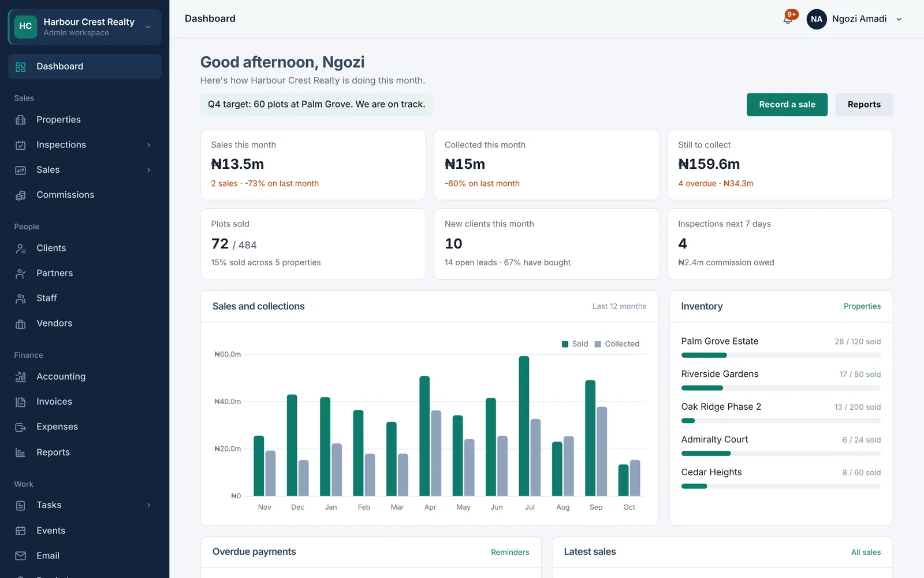Open the Ngozi Amadi account dropdown arrow

point(899,19)
